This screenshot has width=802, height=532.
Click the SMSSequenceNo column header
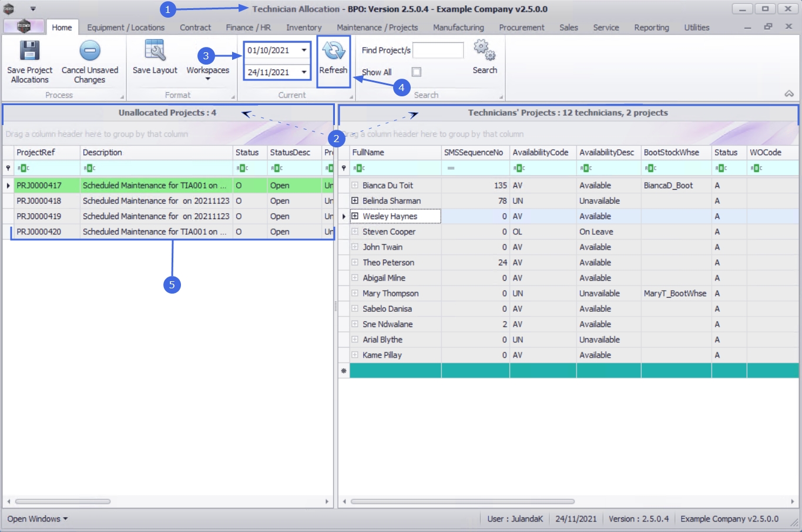[475, 153]
